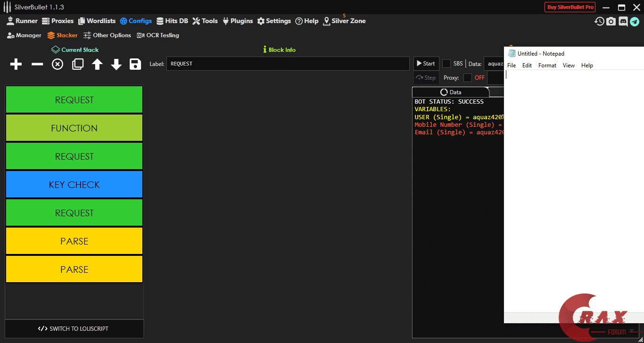Click the circled X disable block icon
This screenshot has height=343, width=644.
(x=58, y=64)
